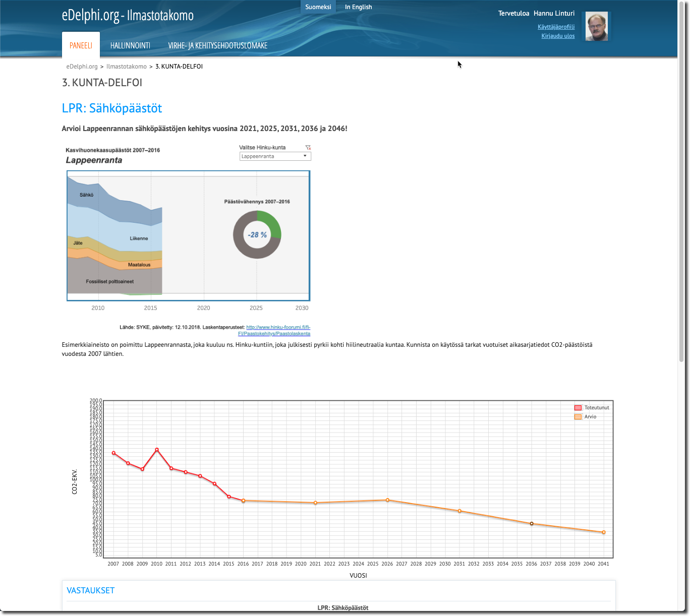This screenshot has width=690, height=616.
Task: Open the Valitse Hinku-kunta Lappeenranta dropdown
Action: (275, 156)
